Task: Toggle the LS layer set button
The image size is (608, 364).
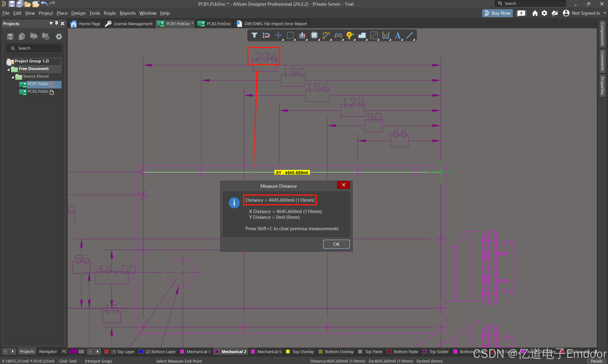Action: (x=81, y=351)
